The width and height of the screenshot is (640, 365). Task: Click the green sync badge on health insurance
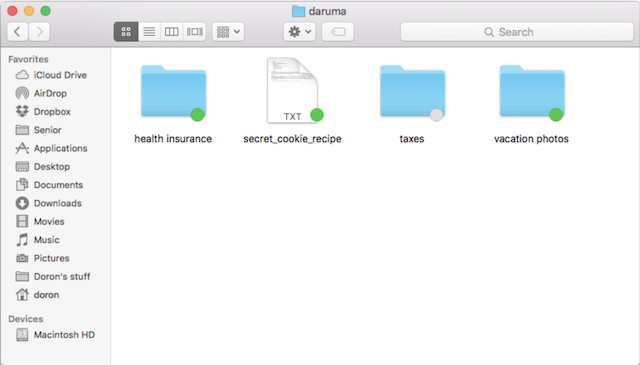pos(198,115)
